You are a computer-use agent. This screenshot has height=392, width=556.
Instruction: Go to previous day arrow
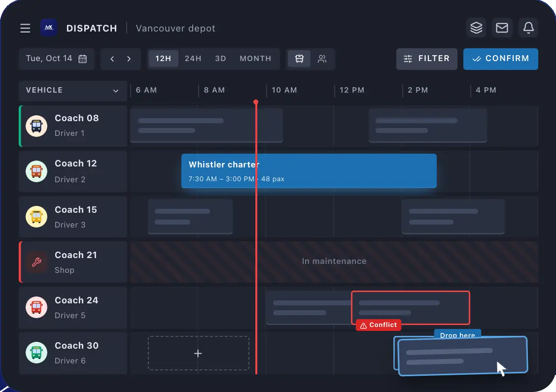point(112,59)
